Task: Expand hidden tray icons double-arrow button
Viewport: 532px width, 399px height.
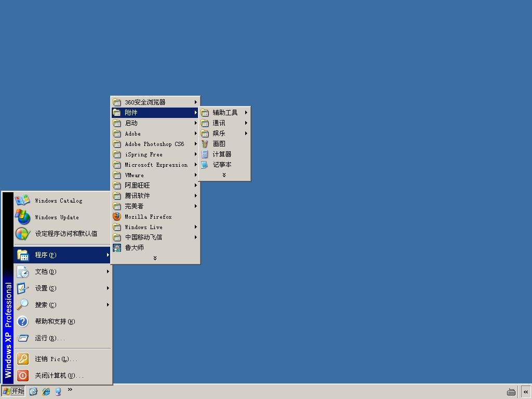Action: click(x=526, y=392)
